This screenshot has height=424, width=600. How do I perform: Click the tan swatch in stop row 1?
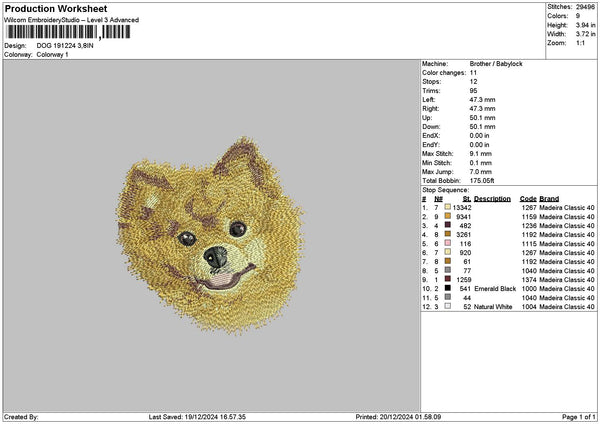click(448, 207)
